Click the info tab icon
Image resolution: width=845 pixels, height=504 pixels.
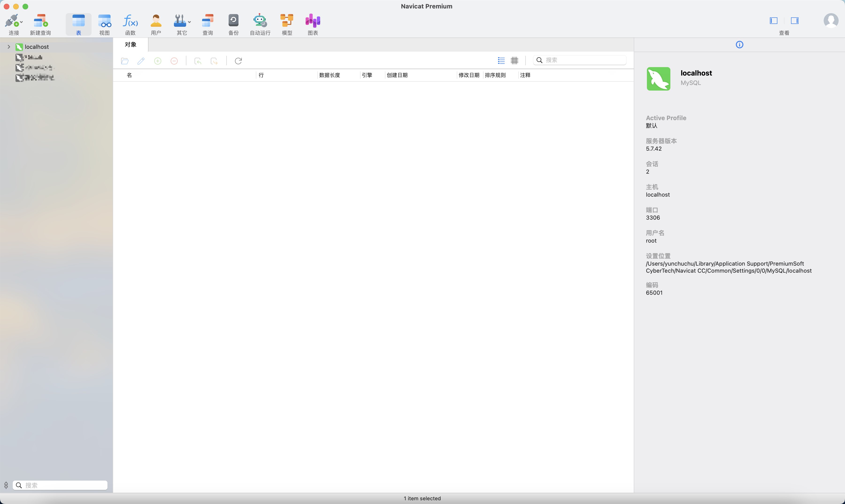click(739, 45)
